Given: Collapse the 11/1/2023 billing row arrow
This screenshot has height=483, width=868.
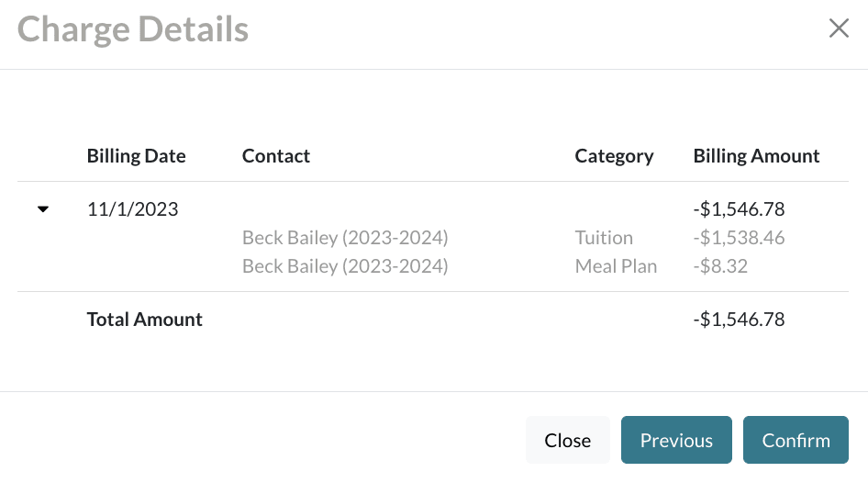Looking at the screenshot, I should (x=42, y=209).
